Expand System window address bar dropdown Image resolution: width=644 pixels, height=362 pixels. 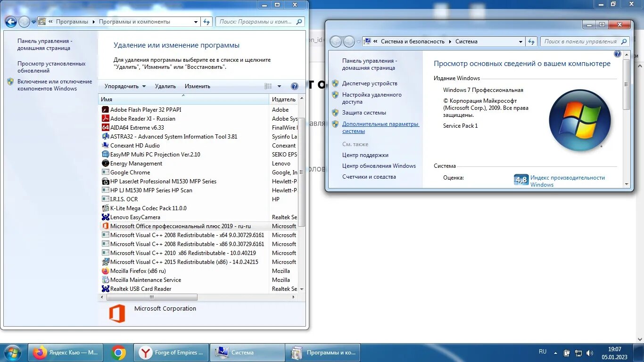[x=520, y=41]
